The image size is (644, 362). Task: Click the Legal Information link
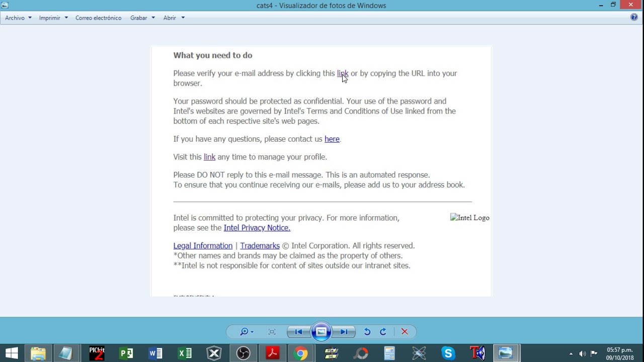click(x=203, y=246)
